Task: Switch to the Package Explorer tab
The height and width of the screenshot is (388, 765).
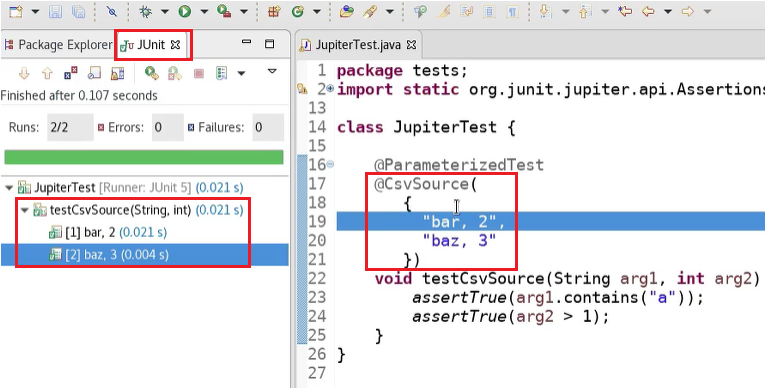Action: coord(58,44)
